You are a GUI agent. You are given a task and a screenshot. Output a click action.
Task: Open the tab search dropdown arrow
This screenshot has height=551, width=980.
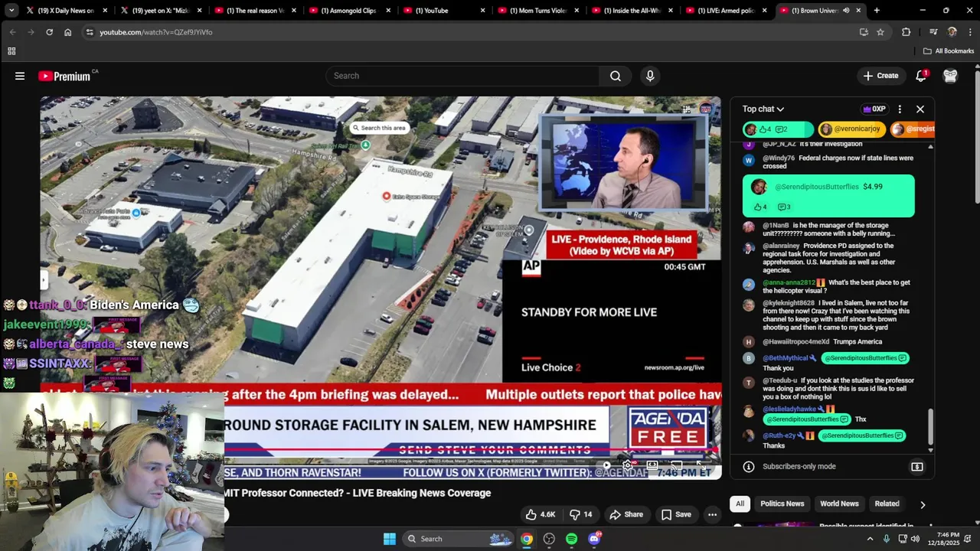click(x=11, y=11)
